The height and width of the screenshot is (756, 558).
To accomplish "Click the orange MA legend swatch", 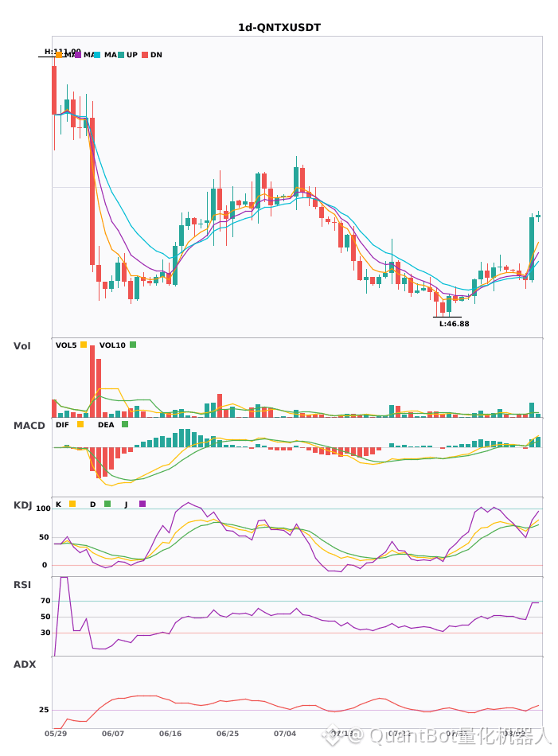I will [59, 55].
